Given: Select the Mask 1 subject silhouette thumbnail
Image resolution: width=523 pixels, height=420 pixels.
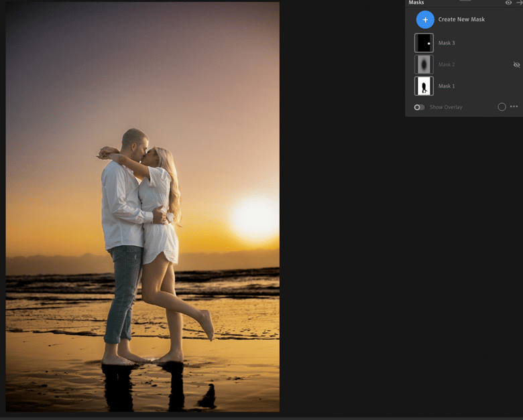Looking at the screenshot, I should click(424, 86).
